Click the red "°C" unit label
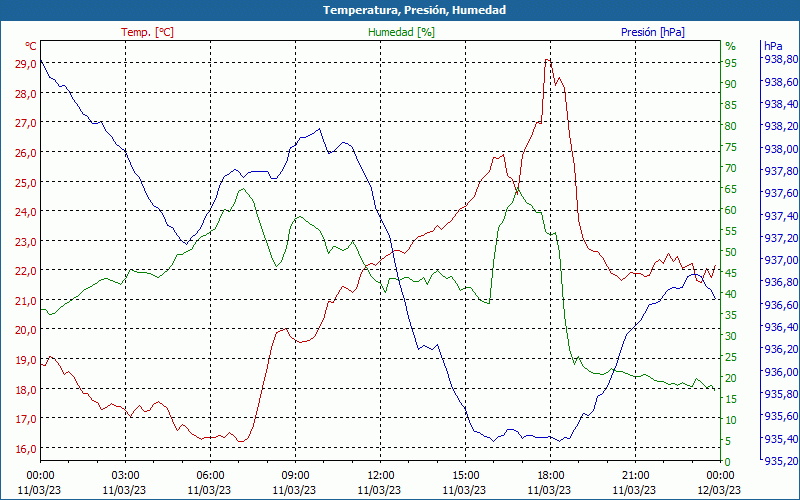This screenshot has width=800, height=500. 31,46
